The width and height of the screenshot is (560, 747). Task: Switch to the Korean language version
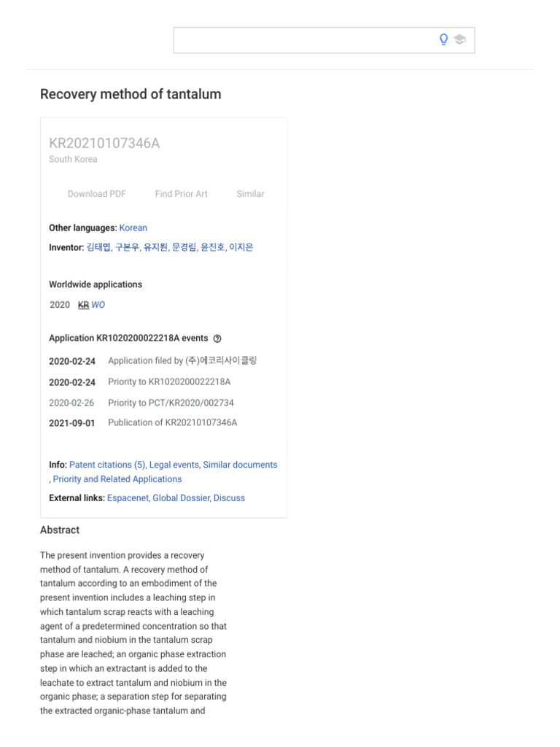pos(133,228)
